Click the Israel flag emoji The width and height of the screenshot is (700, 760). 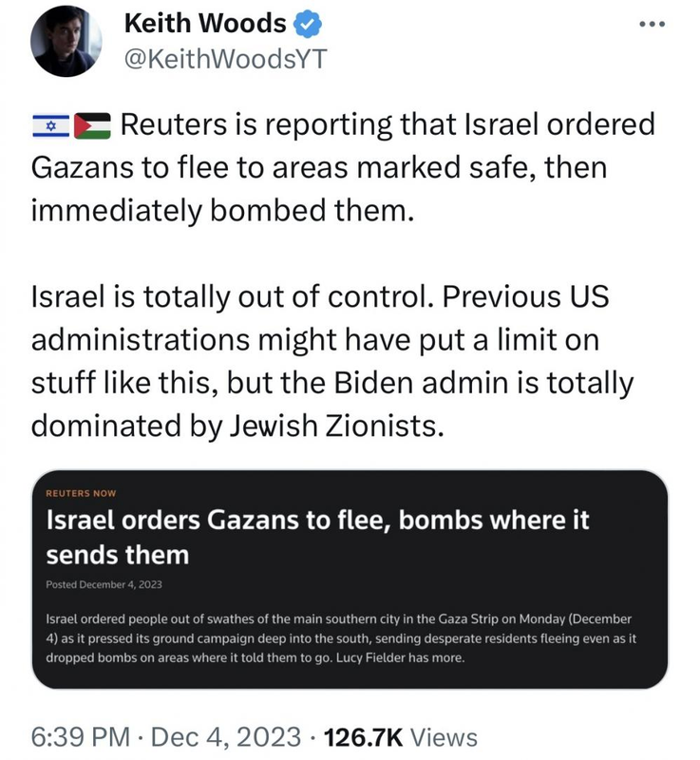[51, 124]
